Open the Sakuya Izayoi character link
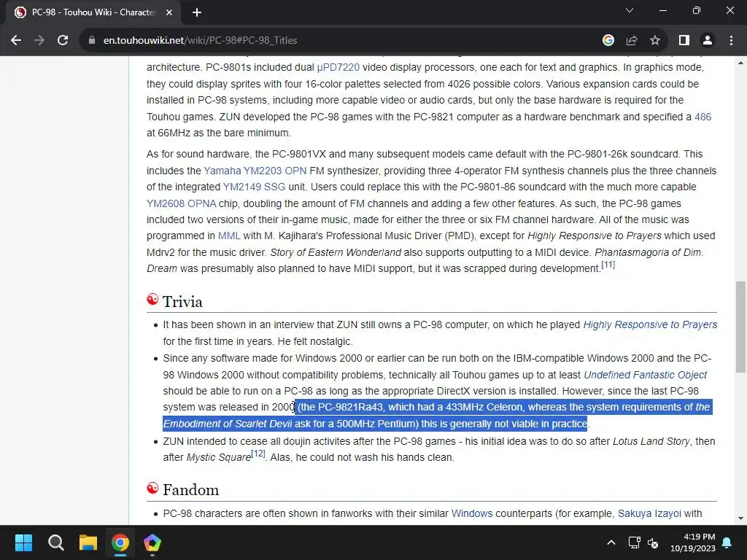This screenshot has width=747, height=560. (649, 513)
